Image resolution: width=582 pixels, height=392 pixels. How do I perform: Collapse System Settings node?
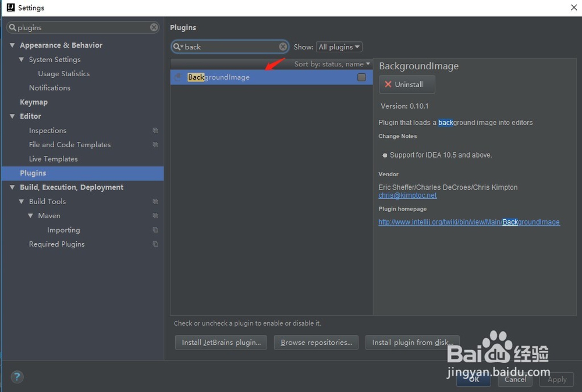[x=22, y=59]
